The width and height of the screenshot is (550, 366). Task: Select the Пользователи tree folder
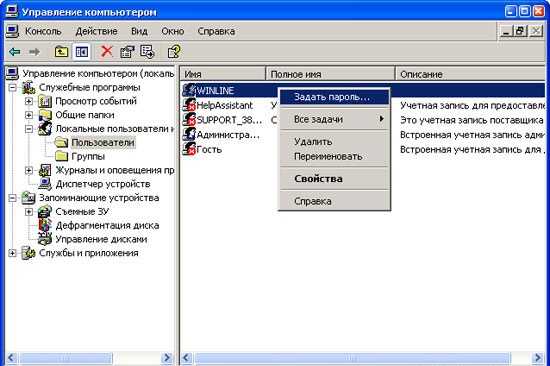(x=103, y=142)
